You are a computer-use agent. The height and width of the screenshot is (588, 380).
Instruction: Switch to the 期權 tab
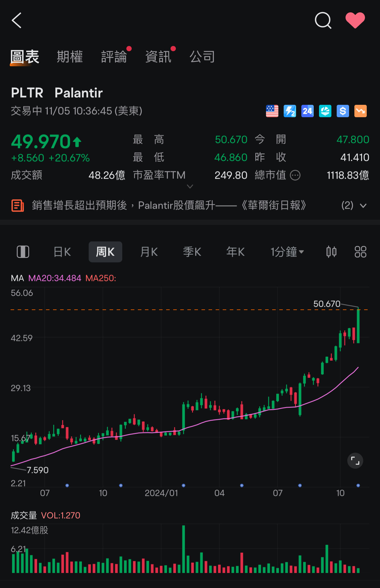pos(70,57)
